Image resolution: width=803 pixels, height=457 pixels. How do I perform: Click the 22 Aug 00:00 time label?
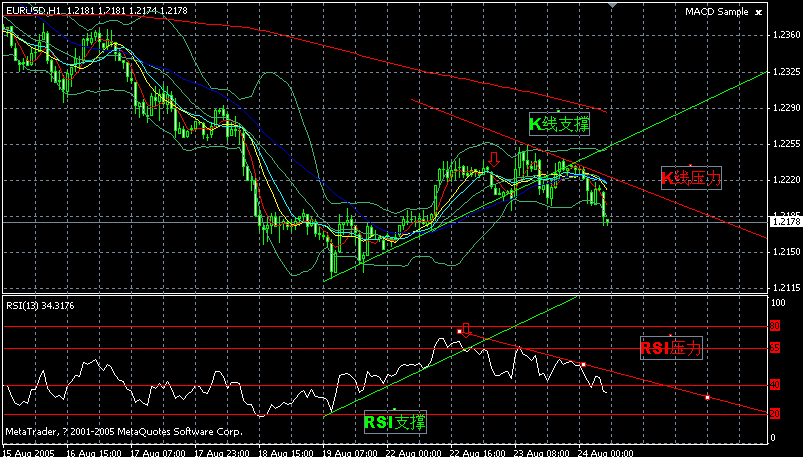click(x=414, y=453)
